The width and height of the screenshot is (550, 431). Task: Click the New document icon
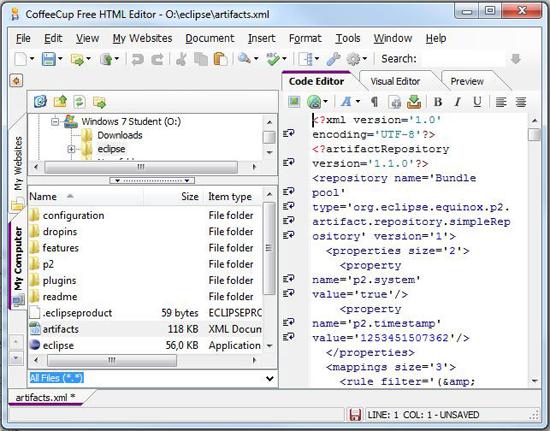click(x=21, y=59)
